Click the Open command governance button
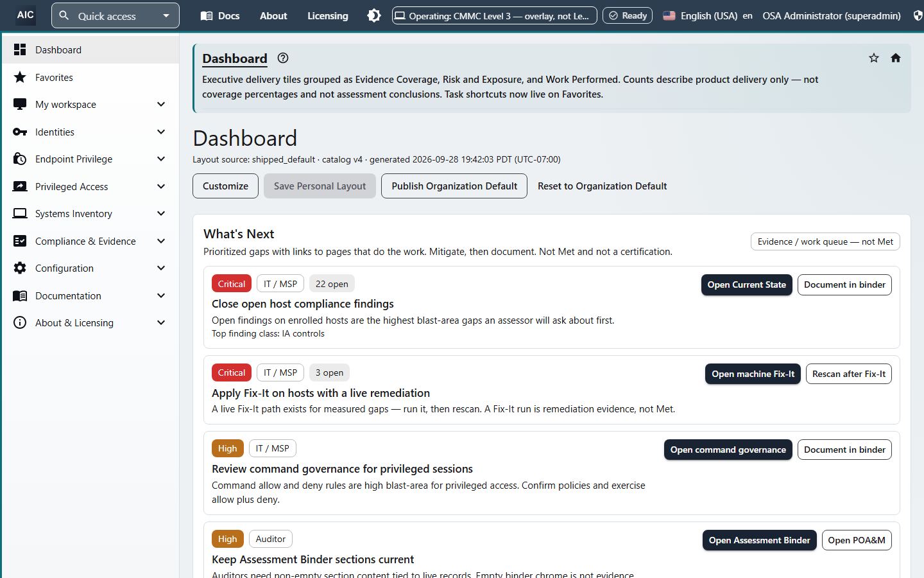Viewport: 924px width, 578px height. click(x=728, y=450)
